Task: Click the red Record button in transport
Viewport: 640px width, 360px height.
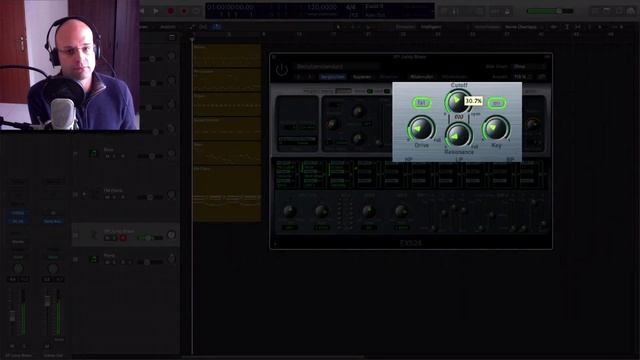Action: (x=171, y=11)
